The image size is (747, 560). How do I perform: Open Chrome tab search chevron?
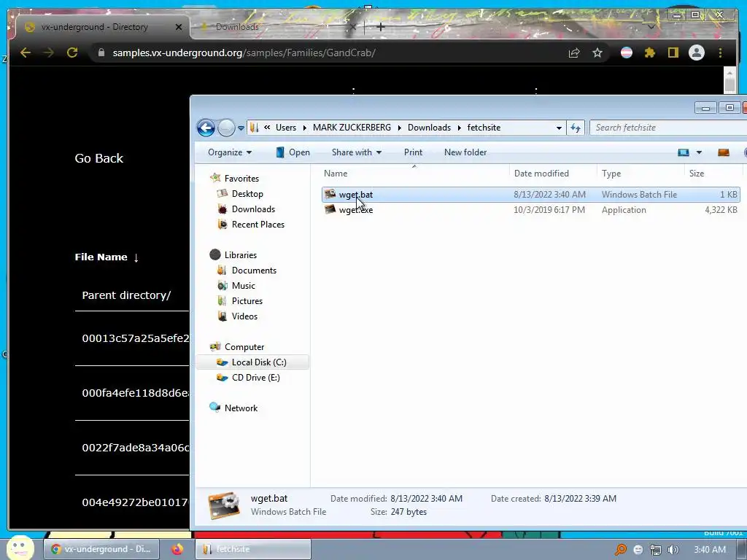click(651, 27)
